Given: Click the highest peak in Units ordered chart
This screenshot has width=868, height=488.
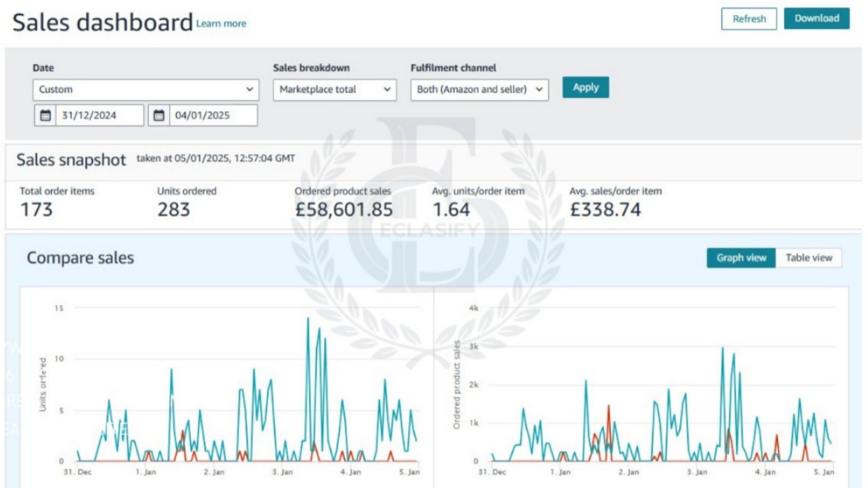Looking at the screenshot, I should click(x=308, y=319).
